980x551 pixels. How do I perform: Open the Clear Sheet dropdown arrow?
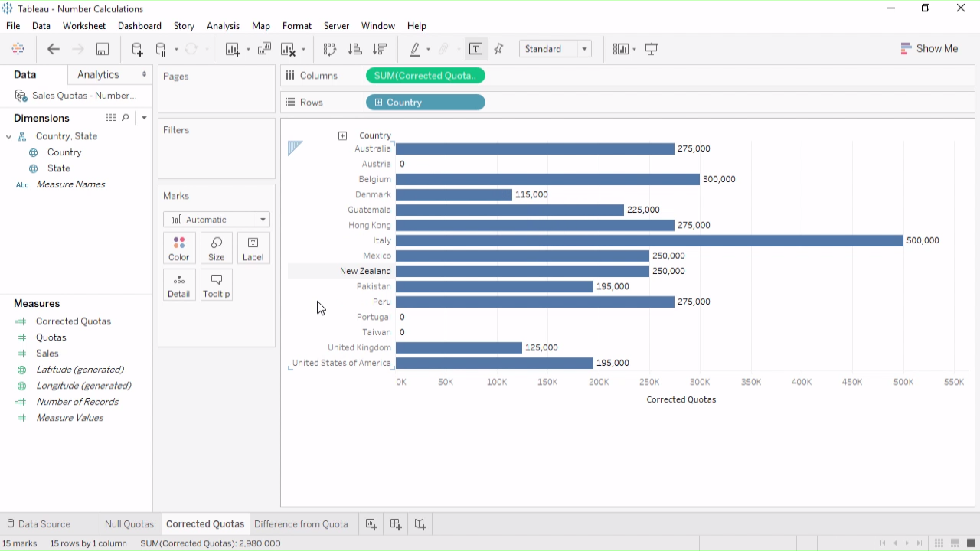pyautogui.click(x=303, y=50)
